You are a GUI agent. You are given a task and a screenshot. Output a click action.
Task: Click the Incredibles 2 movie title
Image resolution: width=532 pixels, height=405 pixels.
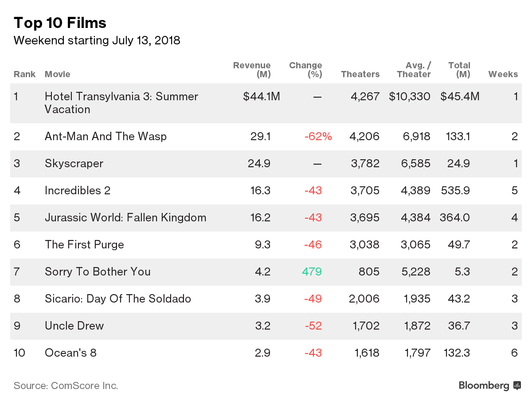78,190
